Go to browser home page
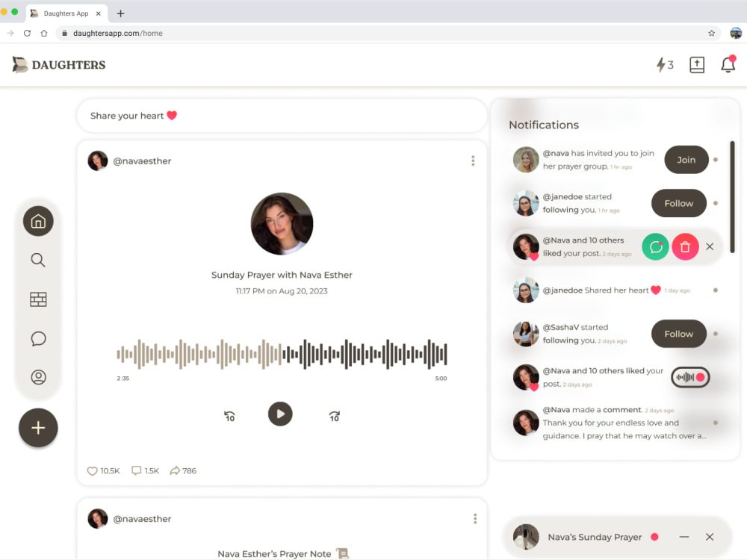This screenshot has height=560, width=747. tap(44, 34)
